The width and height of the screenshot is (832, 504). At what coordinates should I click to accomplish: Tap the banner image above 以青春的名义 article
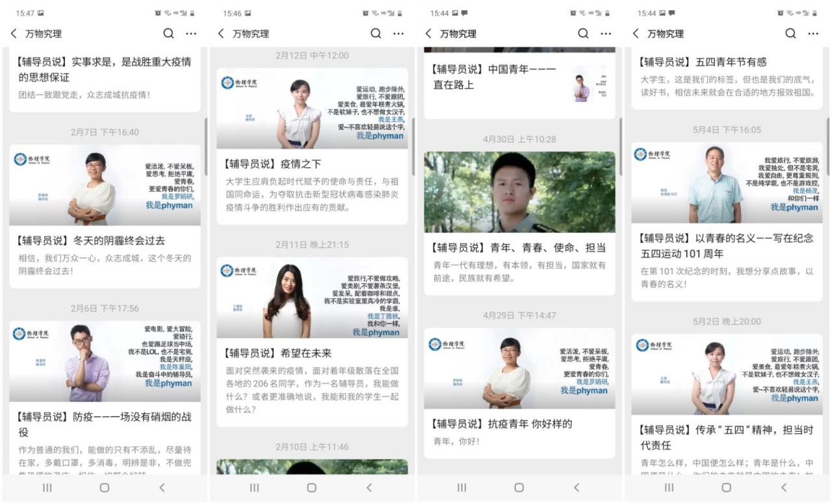click(x=727, y=183)
